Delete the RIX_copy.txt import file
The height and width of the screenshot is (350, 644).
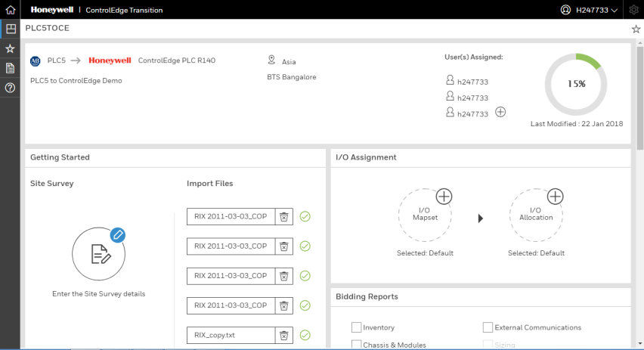point(283,335)
